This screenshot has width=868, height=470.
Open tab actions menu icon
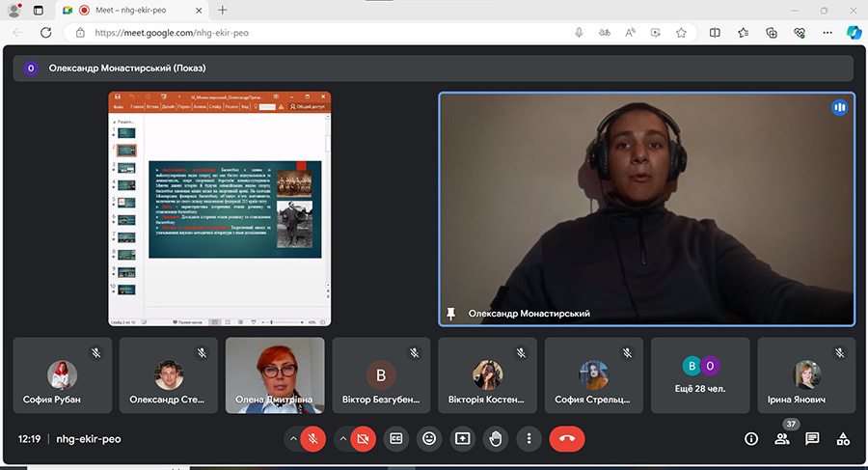pyautogui.click(x=39, y=10)
